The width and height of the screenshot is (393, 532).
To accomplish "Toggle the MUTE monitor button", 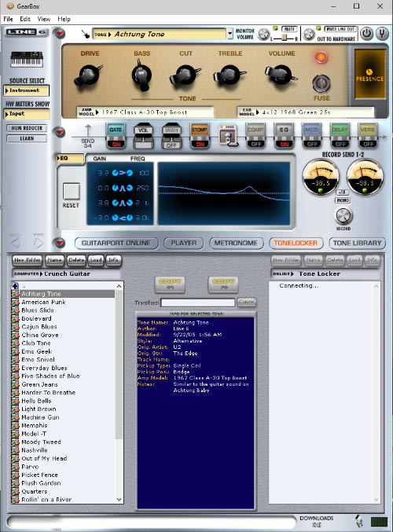I will [289, 29].
